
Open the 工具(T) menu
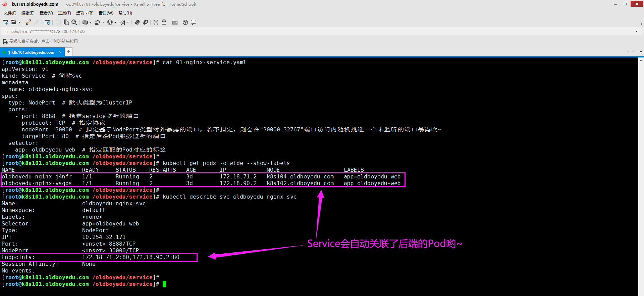point(64,13)
